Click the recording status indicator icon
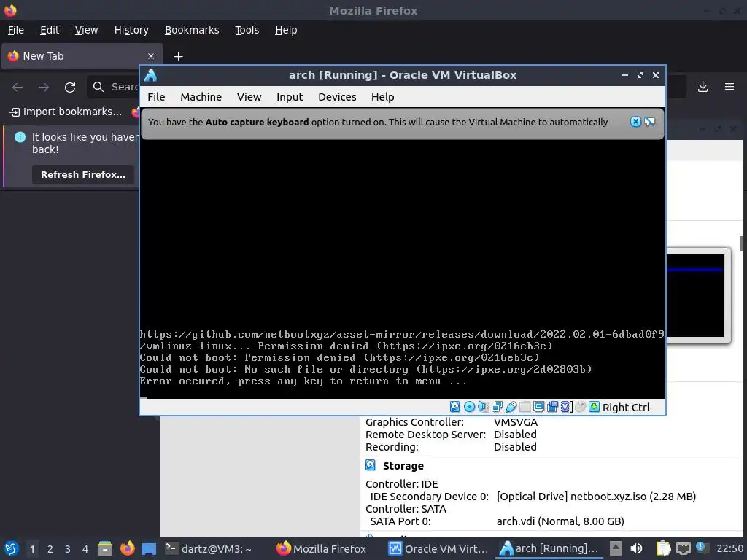Image resolution: width=747 pixels, height=560 pixels. click(x=552, y=407)
